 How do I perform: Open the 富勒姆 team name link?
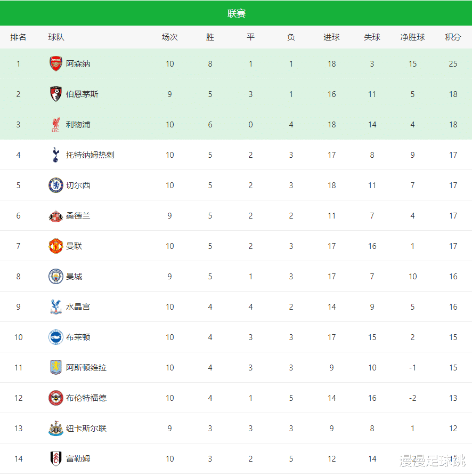click(x=78, y=459)
